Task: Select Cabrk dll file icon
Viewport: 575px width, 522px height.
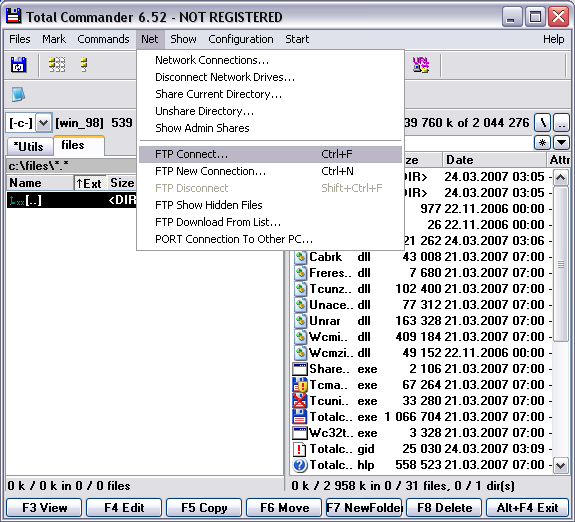Action: (300, 257)
